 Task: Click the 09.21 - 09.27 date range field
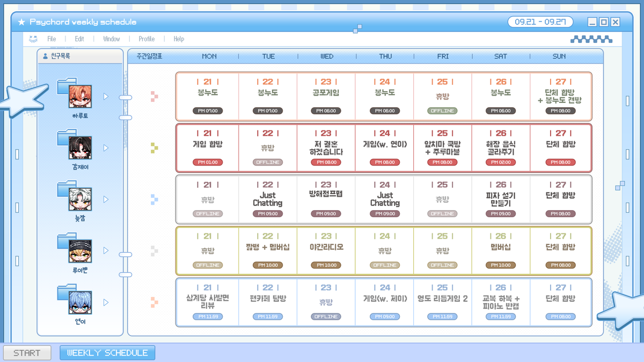[540, 22]
